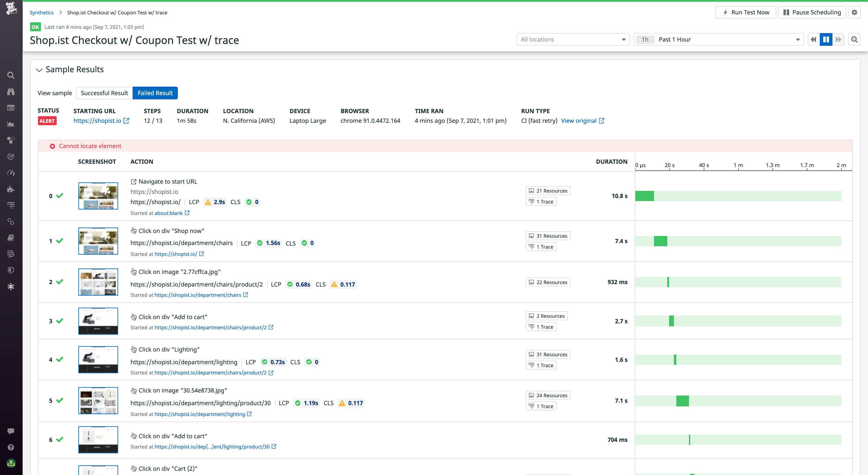Click the settings gear icon at top right

point(854,12)
